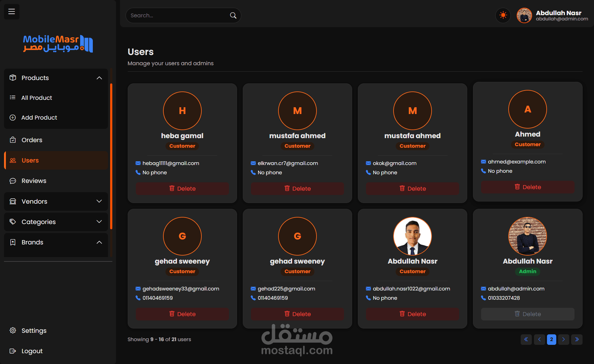Open Abdullah Nasr profile avatar in header
The image size is (594, 364).
coord(524,15)
